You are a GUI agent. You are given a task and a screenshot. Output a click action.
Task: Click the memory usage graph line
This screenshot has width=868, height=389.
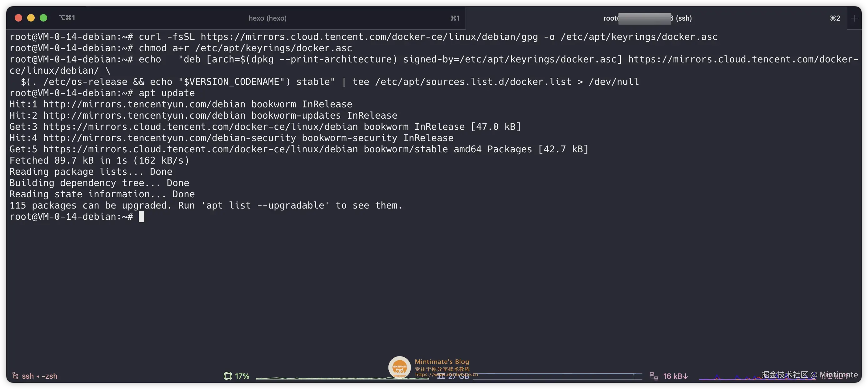coord(558,376)
